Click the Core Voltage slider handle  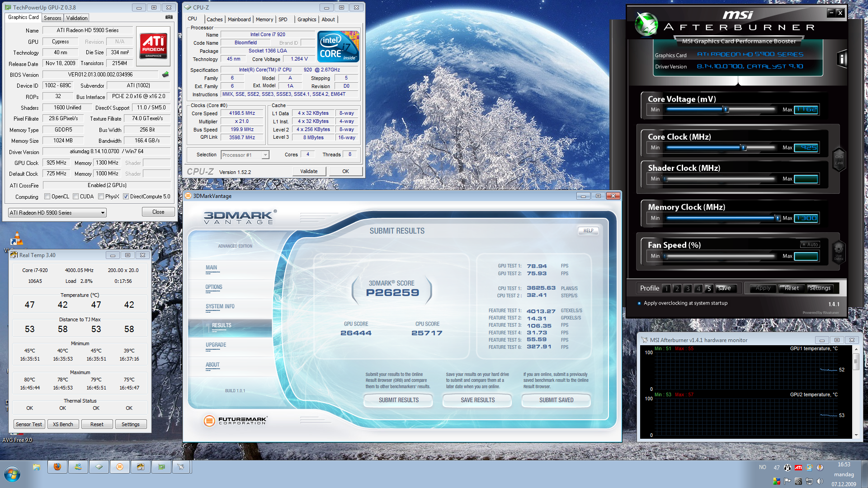pos(726,109)
